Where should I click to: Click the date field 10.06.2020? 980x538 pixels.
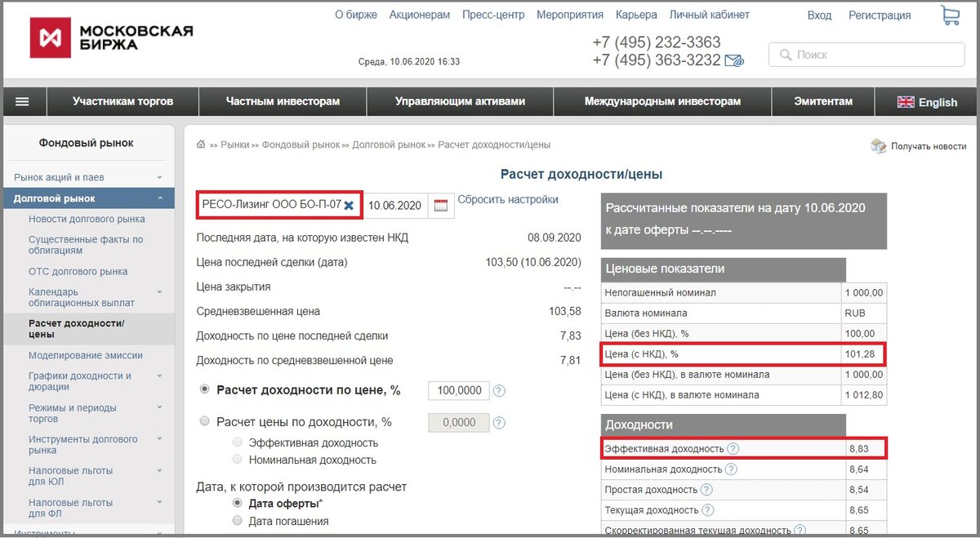click(x=395, y=206)
